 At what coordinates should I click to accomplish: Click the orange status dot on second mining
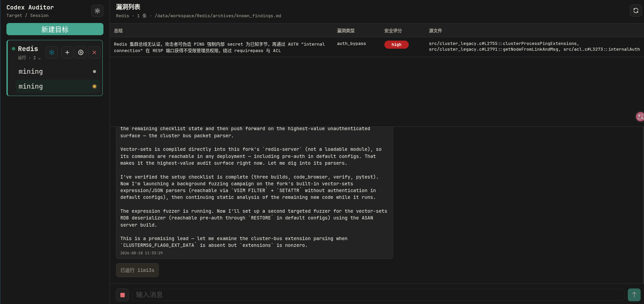94,86
